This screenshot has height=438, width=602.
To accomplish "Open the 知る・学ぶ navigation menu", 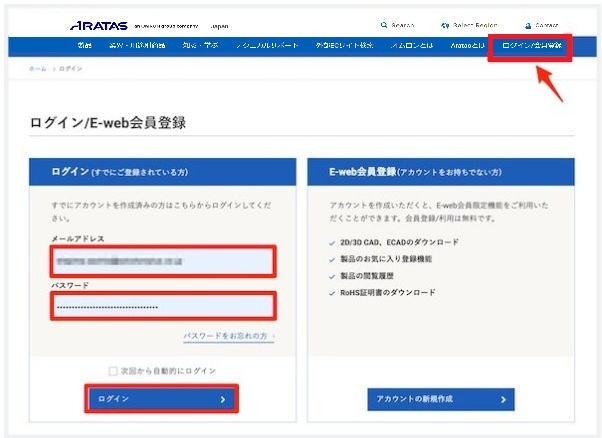I will pos(200,45).
